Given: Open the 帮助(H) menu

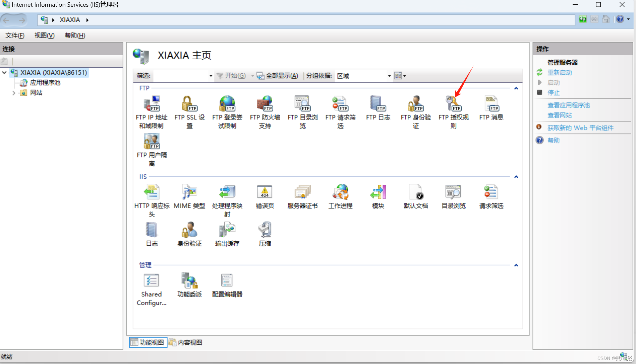Looking at the screenshot, I should pos(75,36).
